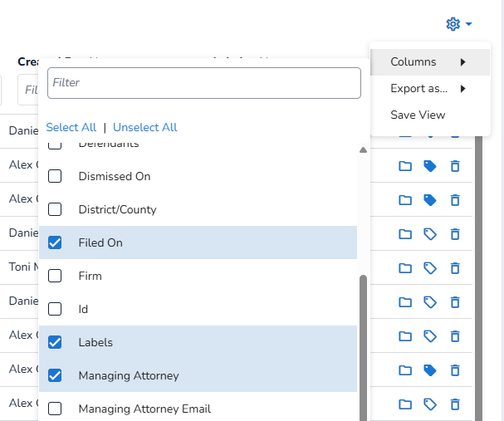Open the gear settings icon menu

click(453, 24)
